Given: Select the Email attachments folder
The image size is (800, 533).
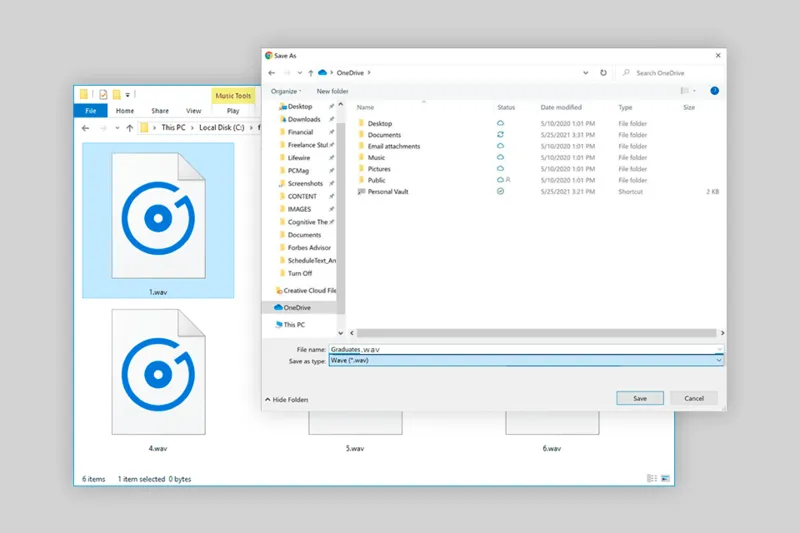Looking at the screenshot, I should coord(394,146).
